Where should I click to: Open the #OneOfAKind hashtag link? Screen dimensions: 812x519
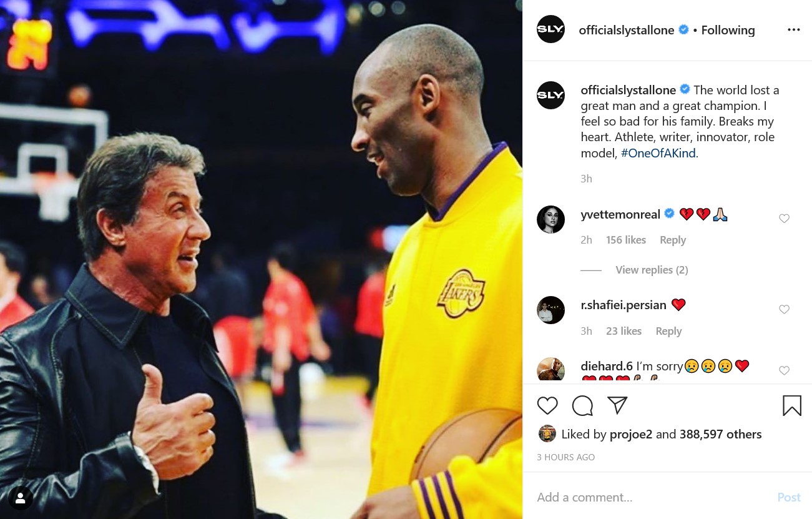[658, 153]
